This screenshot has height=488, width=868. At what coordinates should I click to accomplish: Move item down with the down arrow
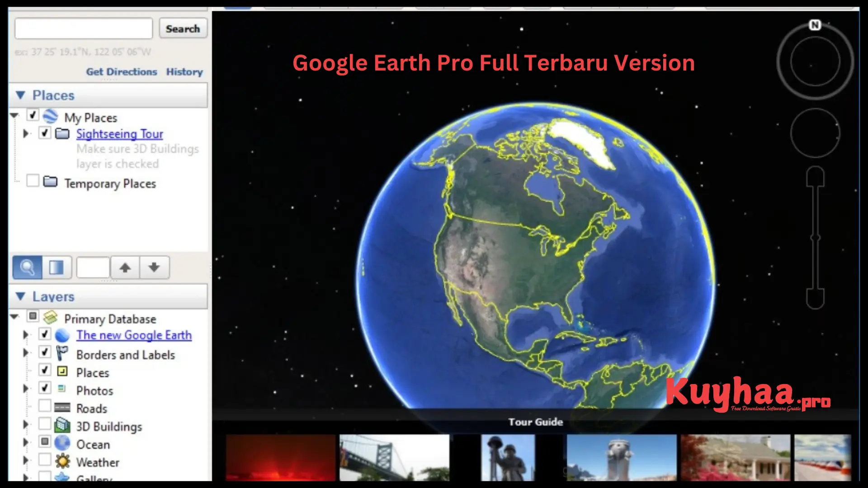(154, 267)
